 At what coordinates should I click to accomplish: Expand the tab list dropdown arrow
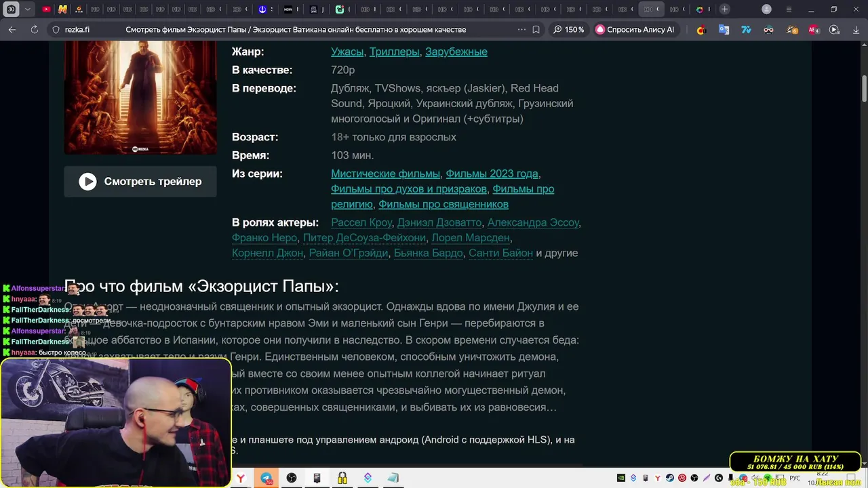(27, 9)
